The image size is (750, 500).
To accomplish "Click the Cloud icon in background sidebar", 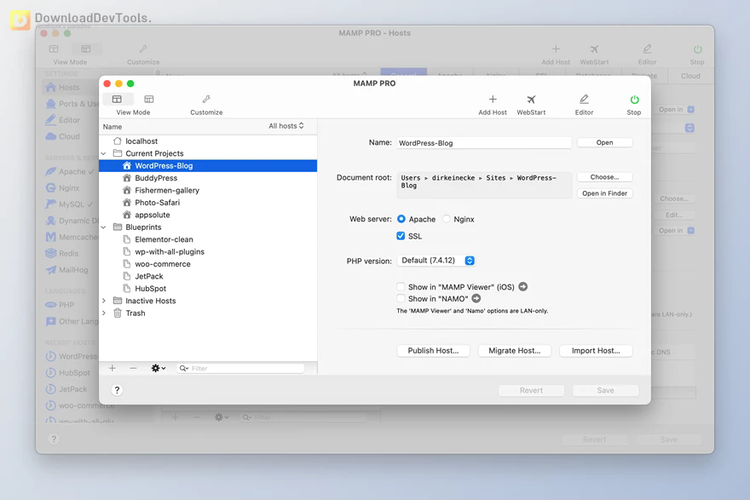I will click(x=51, y=136).
